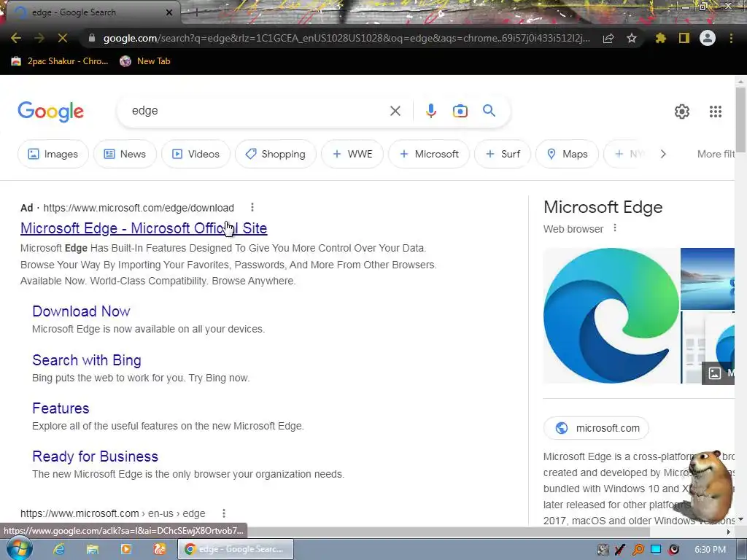Open 'New Tab' bookmark
Viewport: 747px width, 560px height.
coord(145,61)
